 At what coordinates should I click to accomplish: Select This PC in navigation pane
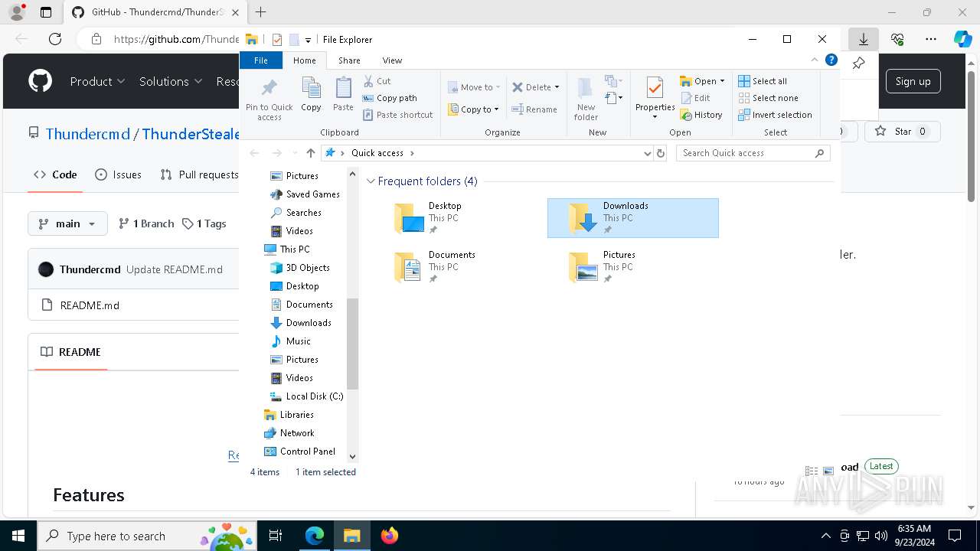(x=287, y=249)
